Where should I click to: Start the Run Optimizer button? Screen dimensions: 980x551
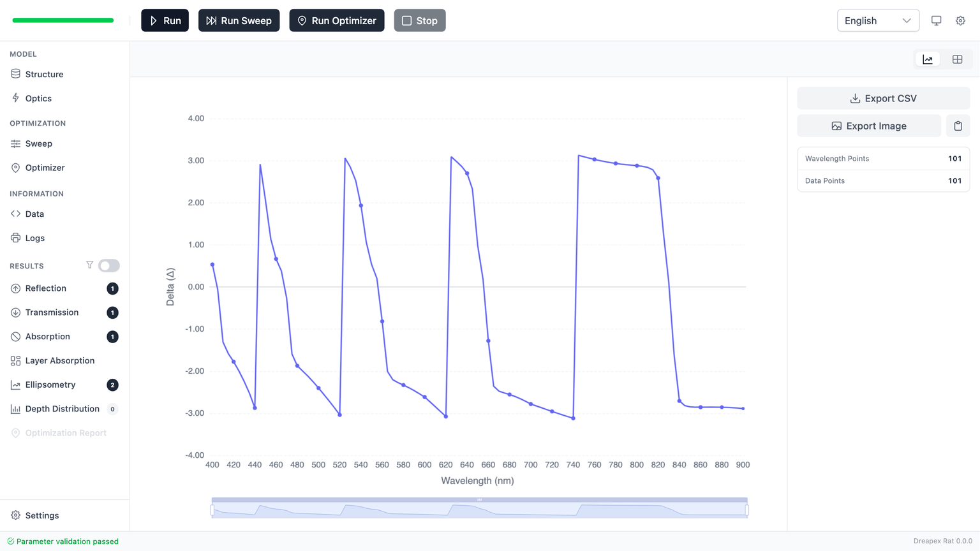tap(336, 20)
